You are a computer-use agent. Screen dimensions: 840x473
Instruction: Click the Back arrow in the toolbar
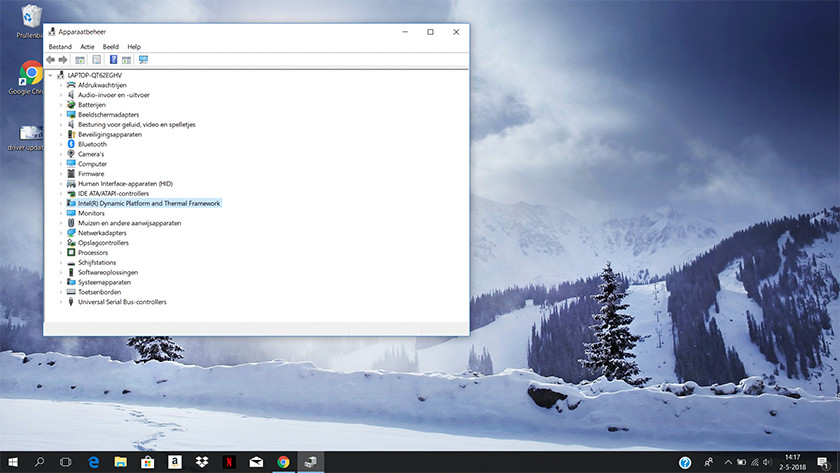tap(51, 60)
